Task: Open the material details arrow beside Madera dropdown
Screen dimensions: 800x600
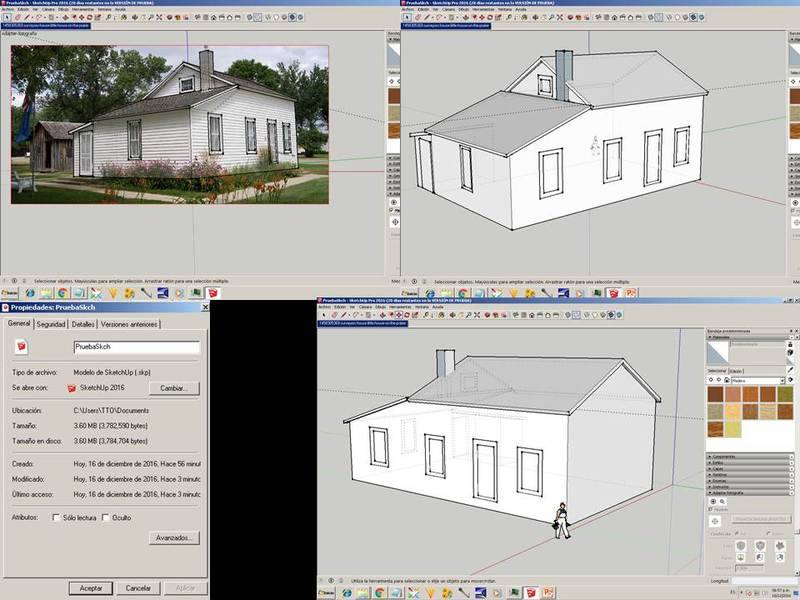Action: [792, 381]
